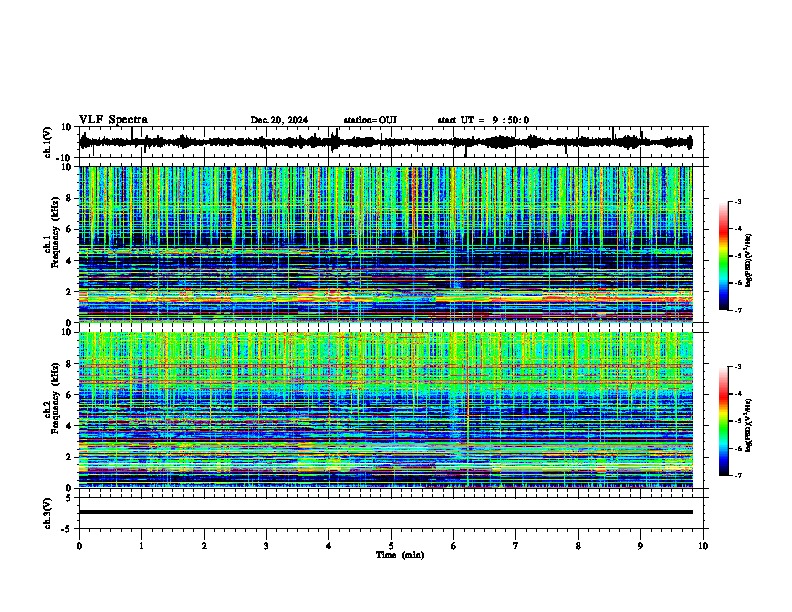Click the 'Time (min)' axis label

[400, 555]
